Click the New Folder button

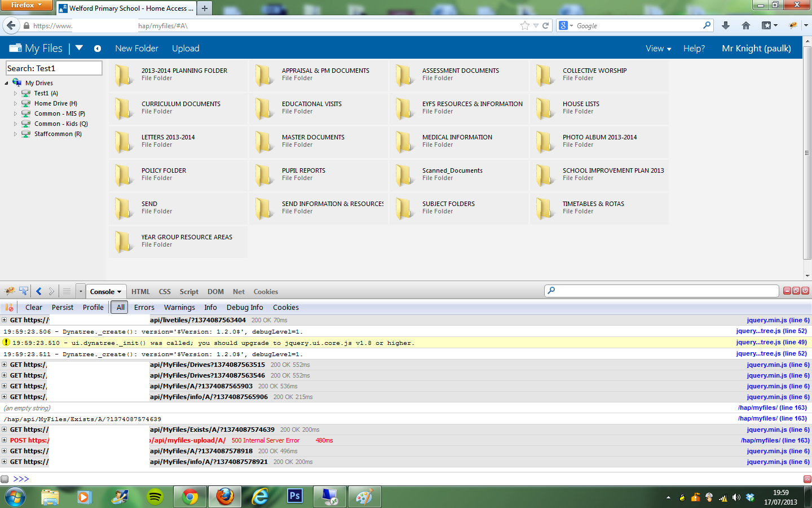click(x=136, y=49)
